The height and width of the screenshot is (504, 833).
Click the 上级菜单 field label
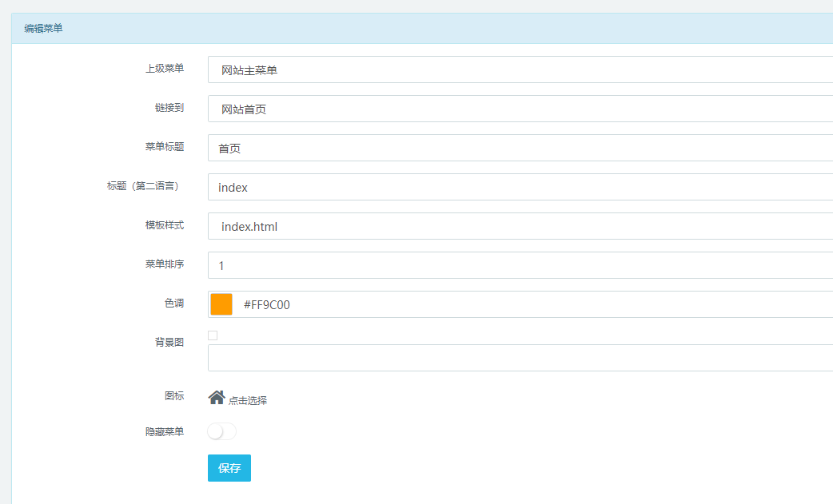[x=164, y=69]
